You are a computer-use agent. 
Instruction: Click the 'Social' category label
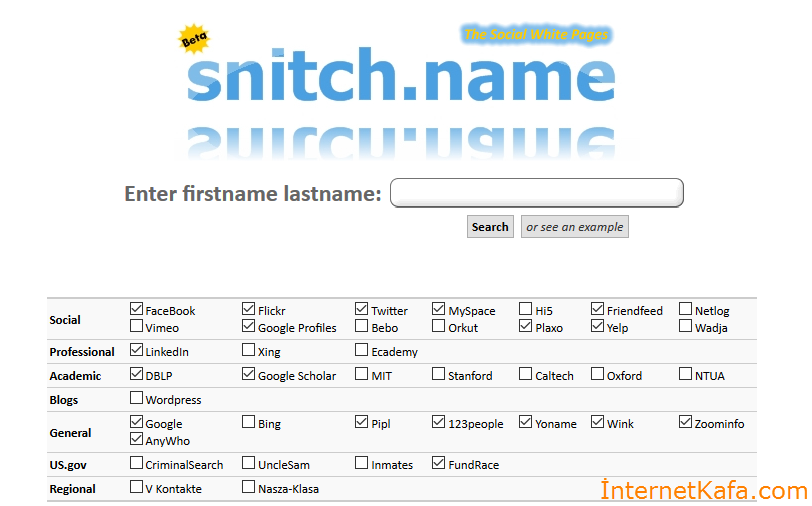click(x=65, y=320)
